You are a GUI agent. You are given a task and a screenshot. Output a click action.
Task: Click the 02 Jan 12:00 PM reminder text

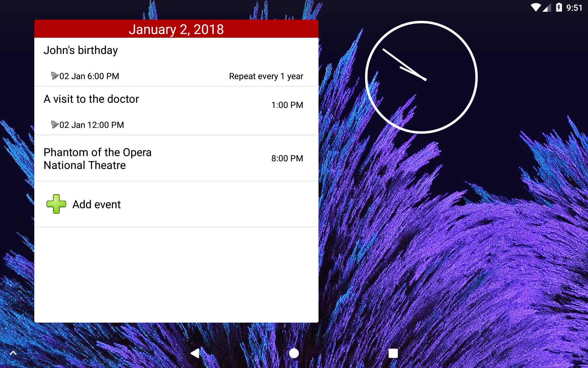tap(92, 125)
